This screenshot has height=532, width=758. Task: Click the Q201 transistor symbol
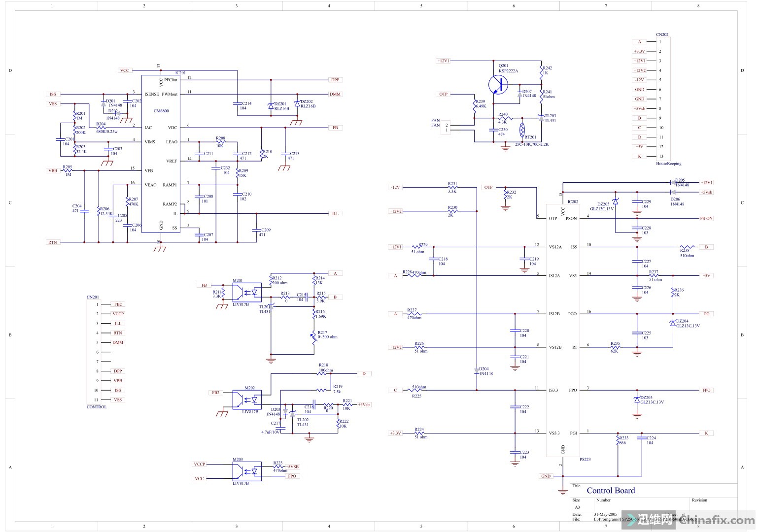pos(499,85)
